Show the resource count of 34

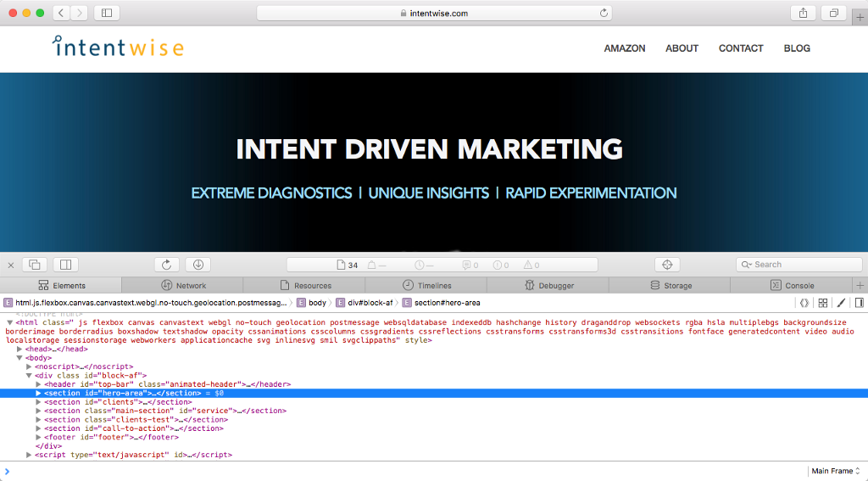pos(348,265)
